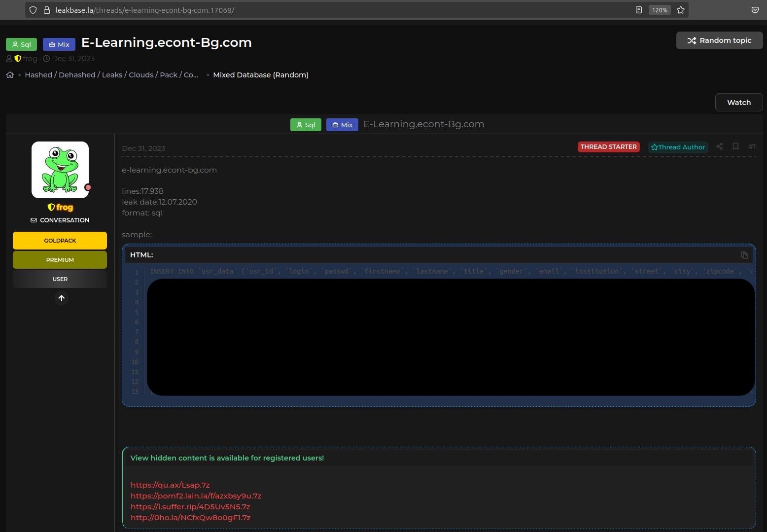Open the Random topic button
The width and height of the screenshot is (767, 532).
[719, 40]
